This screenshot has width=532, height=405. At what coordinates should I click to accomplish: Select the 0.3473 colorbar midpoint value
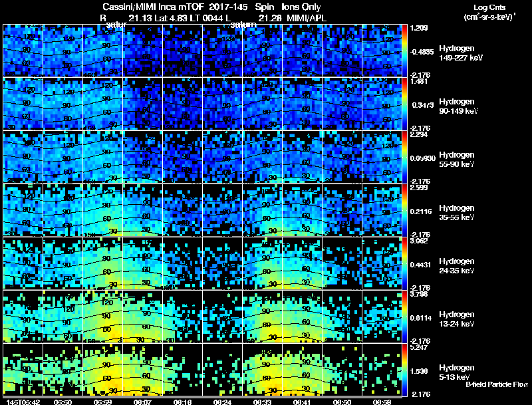click(423, 105)
